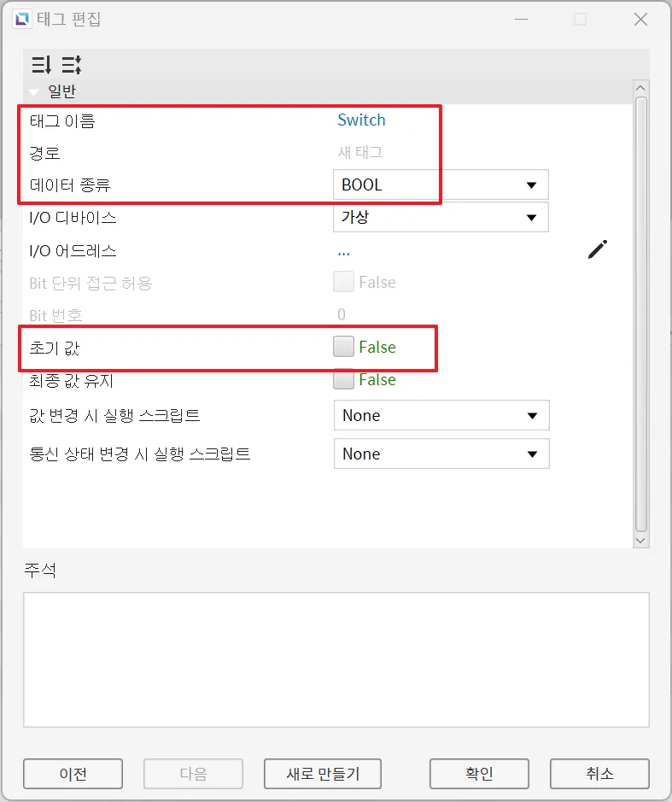
Task: Click the categorized sort icon in toolbar
Action: (x=41, y=65)
